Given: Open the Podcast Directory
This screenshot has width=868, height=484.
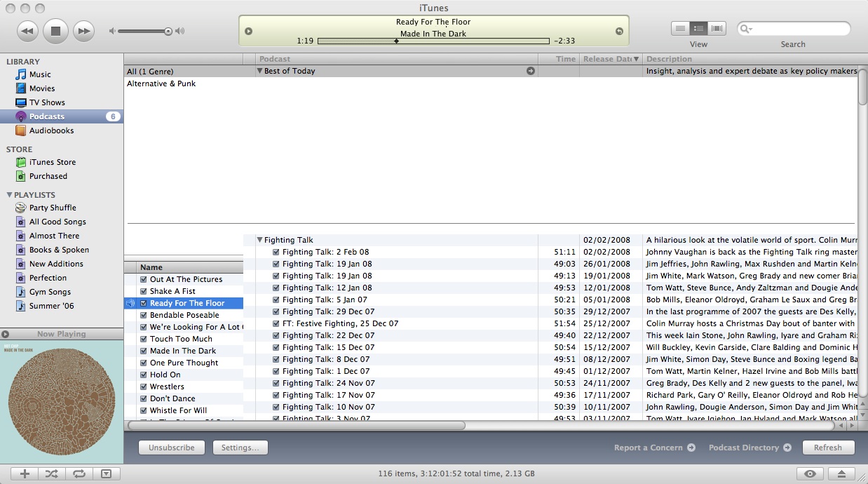Looking at the screenshot, I should click(750, 448).
